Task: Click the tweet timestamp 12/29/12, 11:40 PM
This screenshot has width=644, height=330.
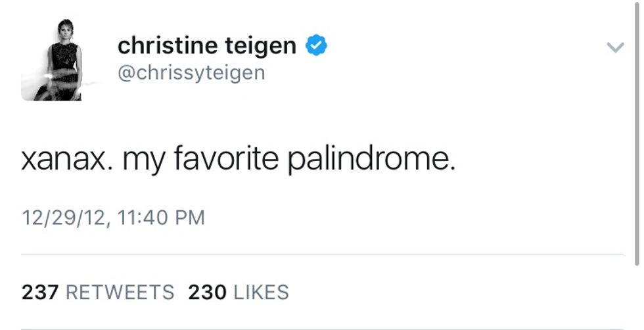Action: tap(113, 218)
